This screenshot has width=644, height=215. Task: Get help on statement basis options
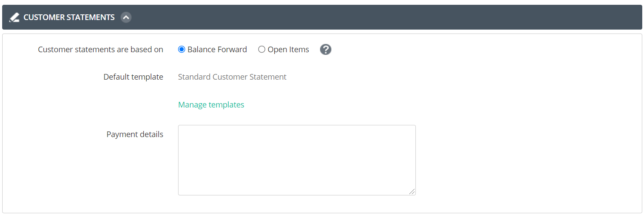326,50
